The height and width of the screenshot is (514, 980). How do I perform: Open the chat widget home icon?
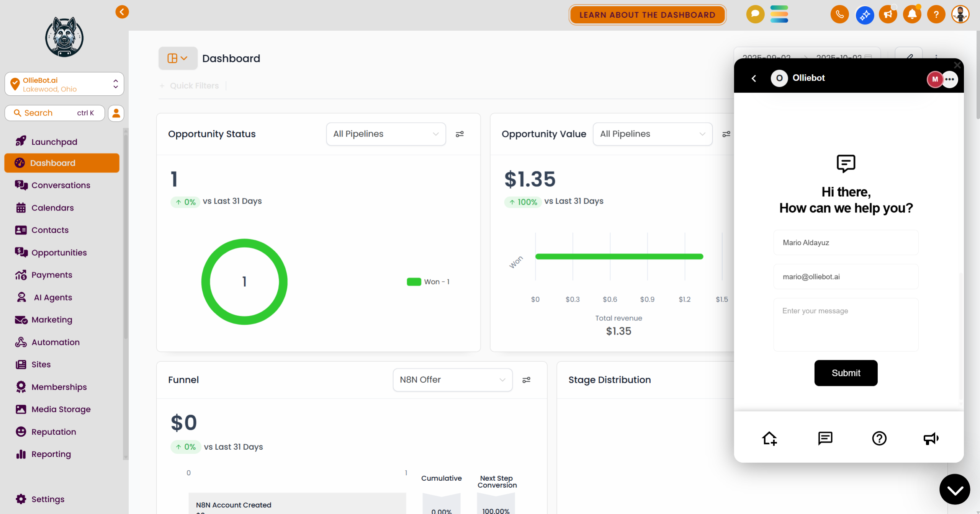coord(769,438)
